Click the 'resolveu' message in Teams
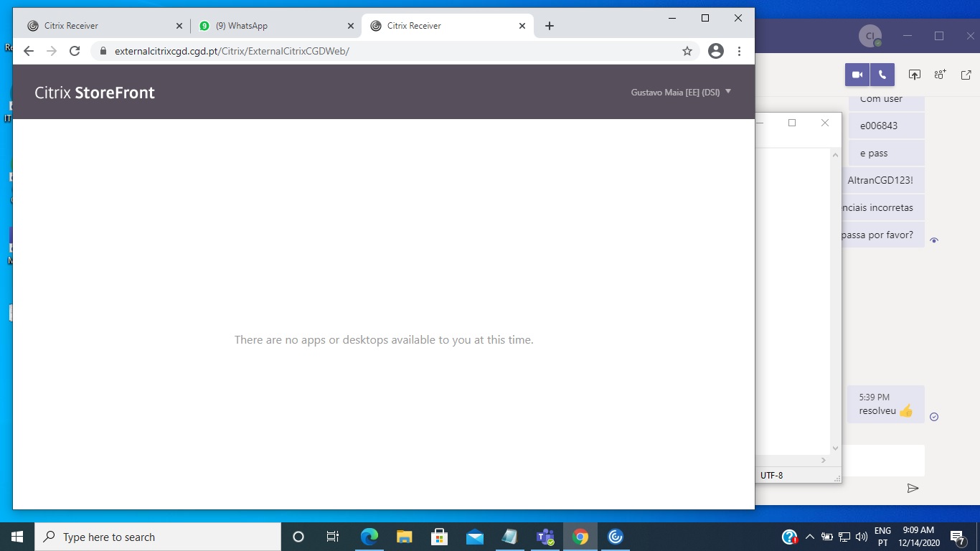Image resolution: width=980 pixels, height=551 pixels. (885, 404)
